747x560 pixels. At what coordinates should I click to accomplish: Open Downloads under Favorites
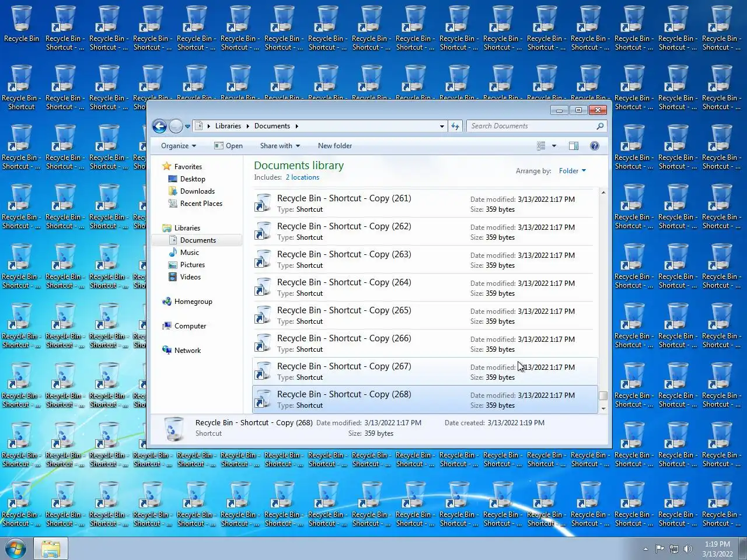point(197,191)
